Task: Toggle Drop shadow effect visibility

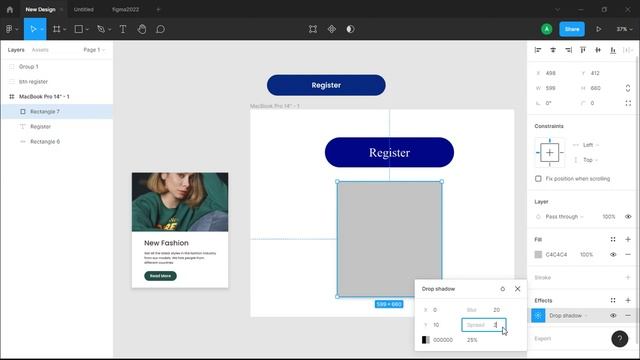Action: coord(613,316)
